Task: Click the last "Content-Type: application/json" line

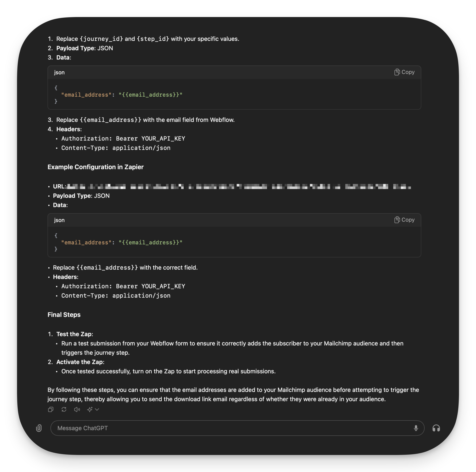Action: click(x=116, y=296)
